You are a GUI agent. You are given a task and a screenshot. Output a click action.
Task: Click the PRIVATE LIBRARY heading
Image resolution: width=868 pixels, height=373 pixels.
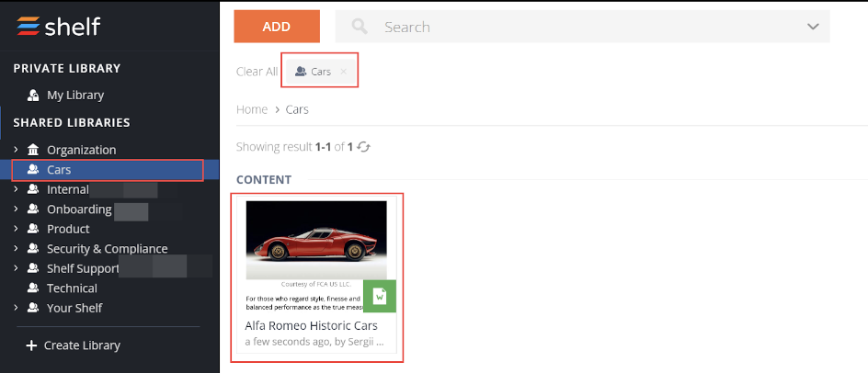(x=67, y=69)
